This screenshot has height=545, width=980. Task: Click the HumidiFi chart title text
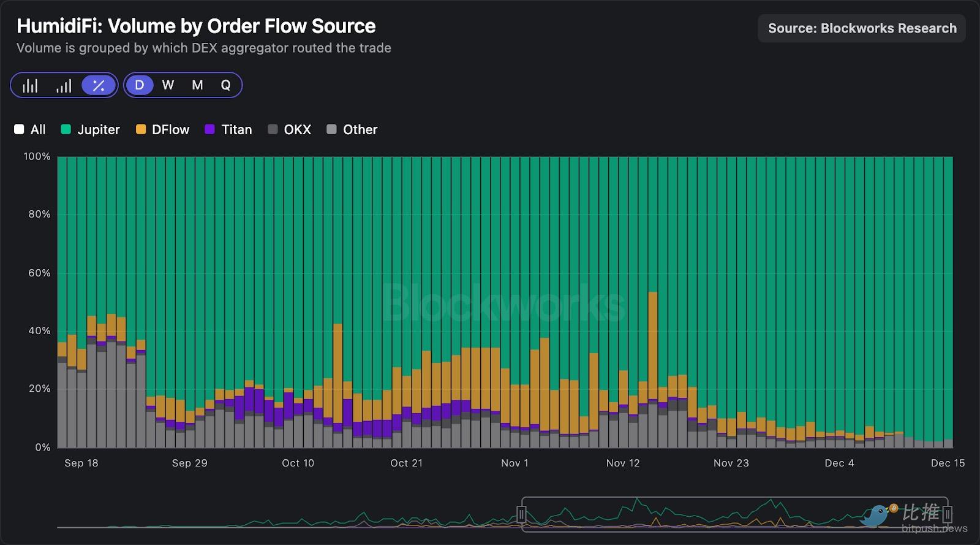[196, 26]
